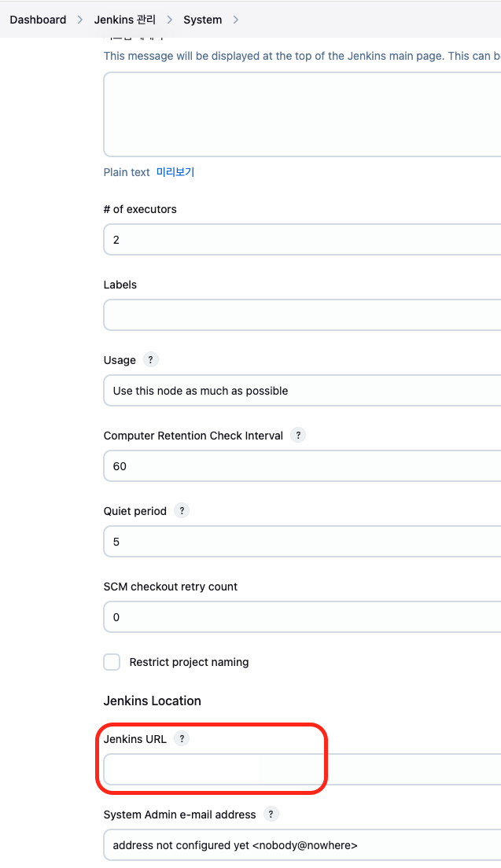Expand the chevron after Jenkins 관리 breadcrumb
This screenshot has height=868, width=501.
[x=170, y=20]
